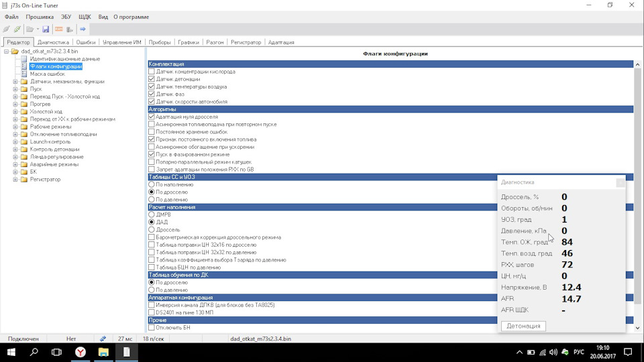The width and height of the screenshot is (644, 362).
Task: Click the grey disconnect plug icon
Action: point(7,29)
